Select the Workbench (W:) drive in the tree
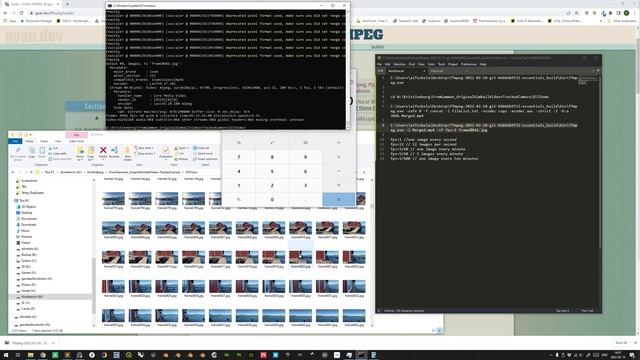 [x=32, y=297]
